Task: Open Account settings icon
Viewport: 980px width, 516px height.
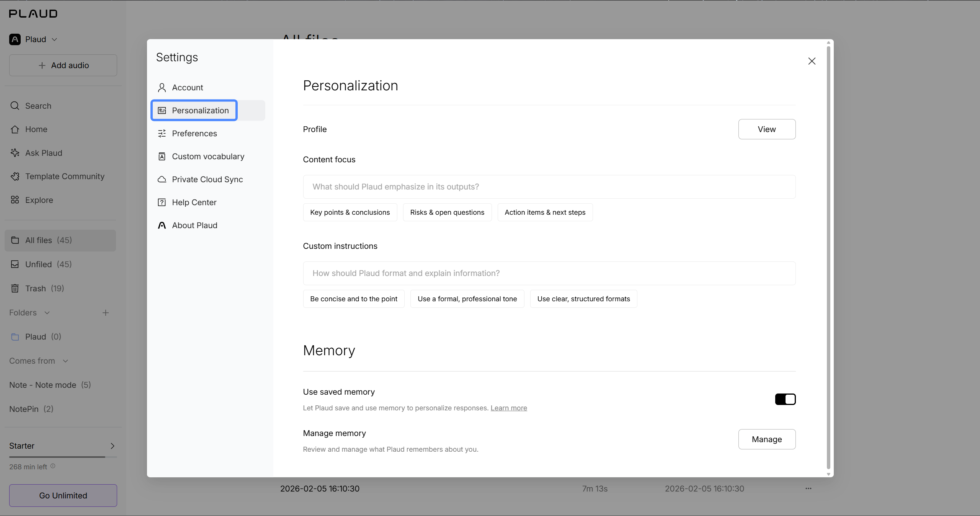Action: (162, 88)
